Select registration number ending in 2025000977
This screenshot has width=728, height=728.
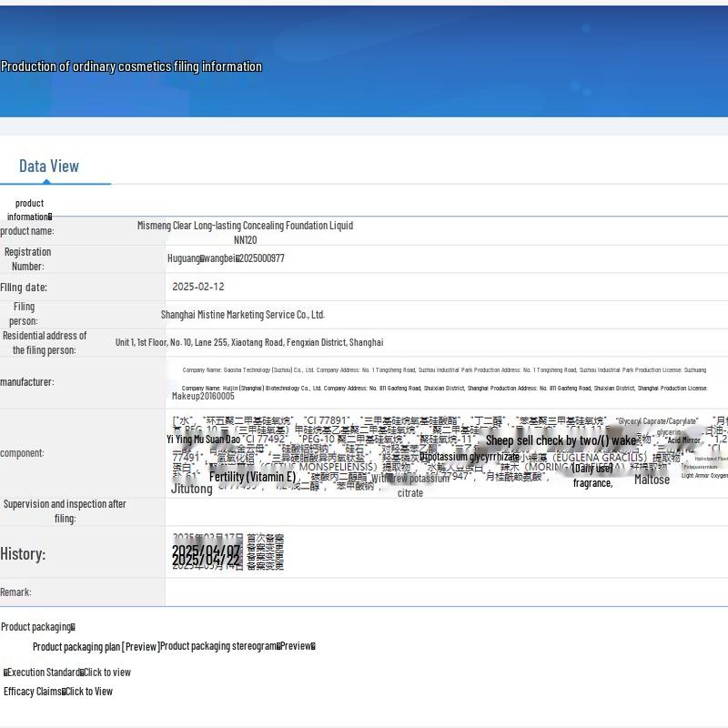point(226,258)
